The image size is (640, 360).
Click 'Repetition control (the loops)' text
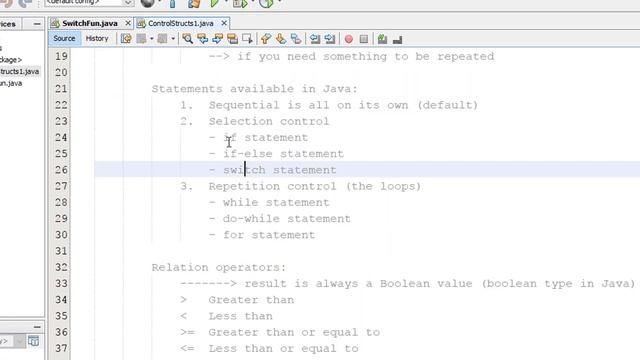click(315, 187)
